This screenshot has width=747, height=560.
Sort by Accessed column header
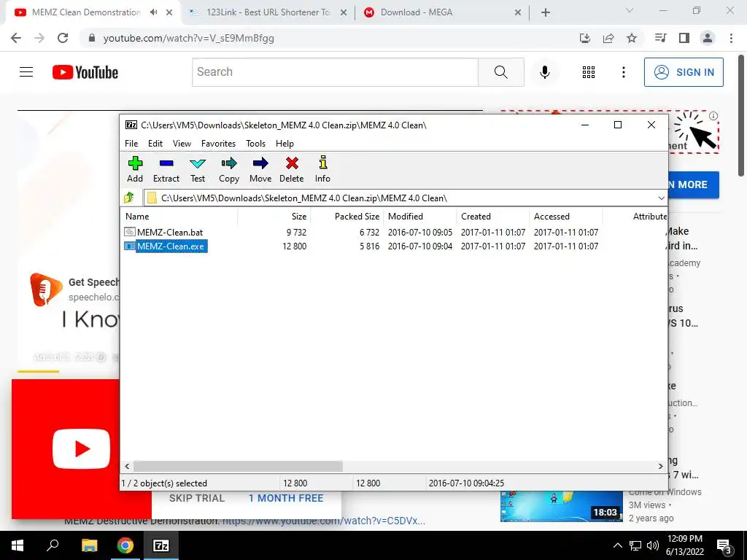[x=566, y=216]
